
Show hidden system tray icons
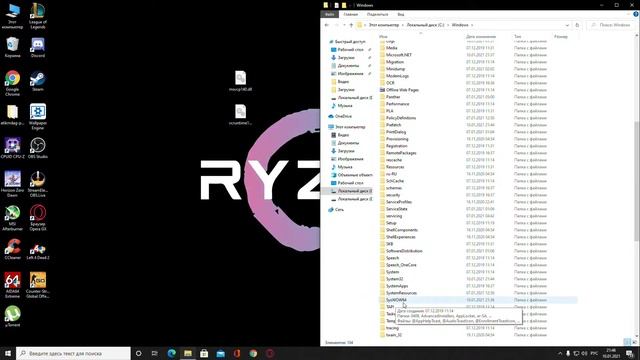[560, 353]
